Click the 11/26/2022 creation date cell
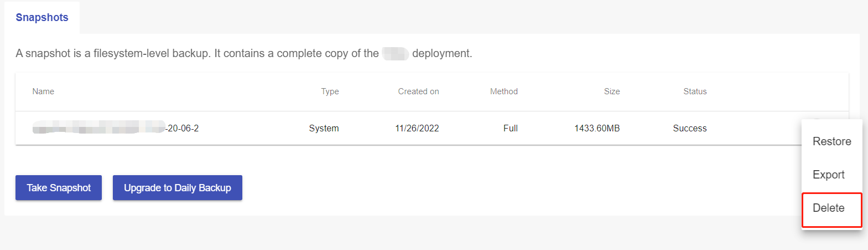Image resolution: width=868 pixels, height=250 pixels. 417,128
